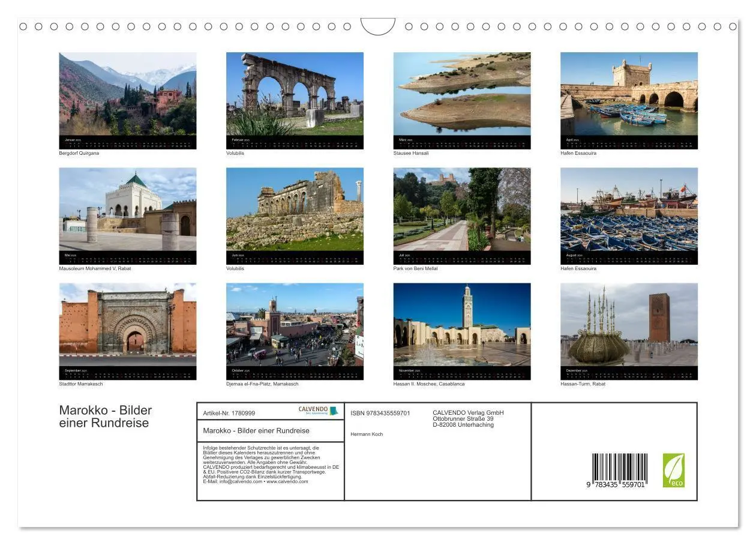This screenshot has height=545, width=756.
Task: Click 'ISBN 9783435559701' text
Action: click(380, 413)
